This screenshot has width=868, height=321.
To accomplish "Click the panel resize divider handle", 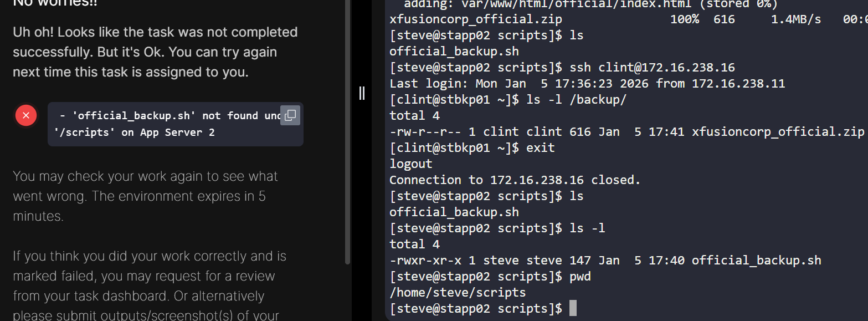I will pyautogui.click(x=362, y=93).
